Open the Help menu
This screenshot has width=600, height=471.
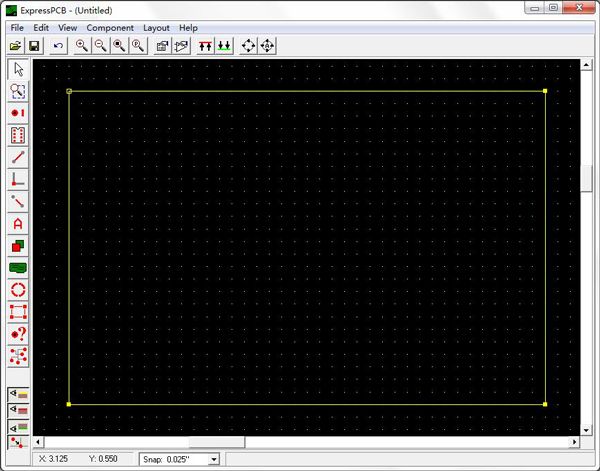[x=188, y=28]
